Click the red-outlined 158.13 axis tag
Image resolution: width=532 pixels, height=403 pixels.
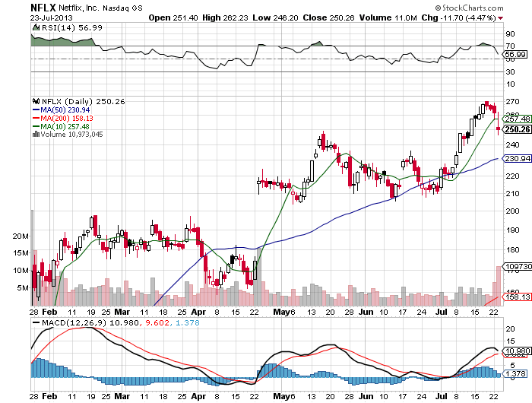(517, 297)
